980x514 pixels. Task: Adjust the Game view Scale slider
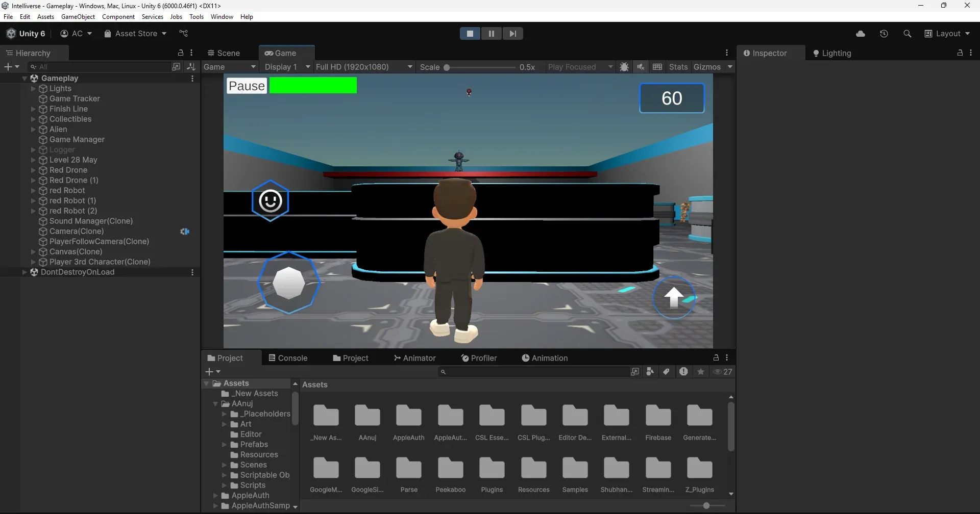(x=479, y=67)
